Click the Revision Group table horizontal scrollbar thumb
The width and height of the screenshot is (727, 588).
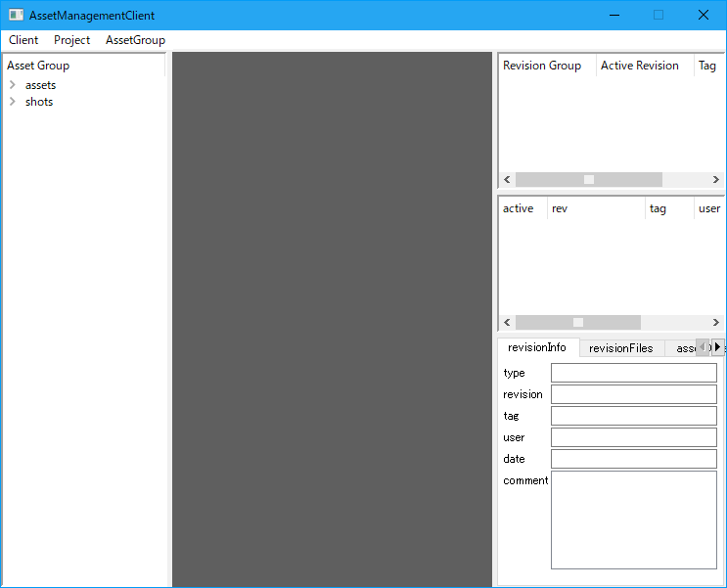tap(589, 179)
